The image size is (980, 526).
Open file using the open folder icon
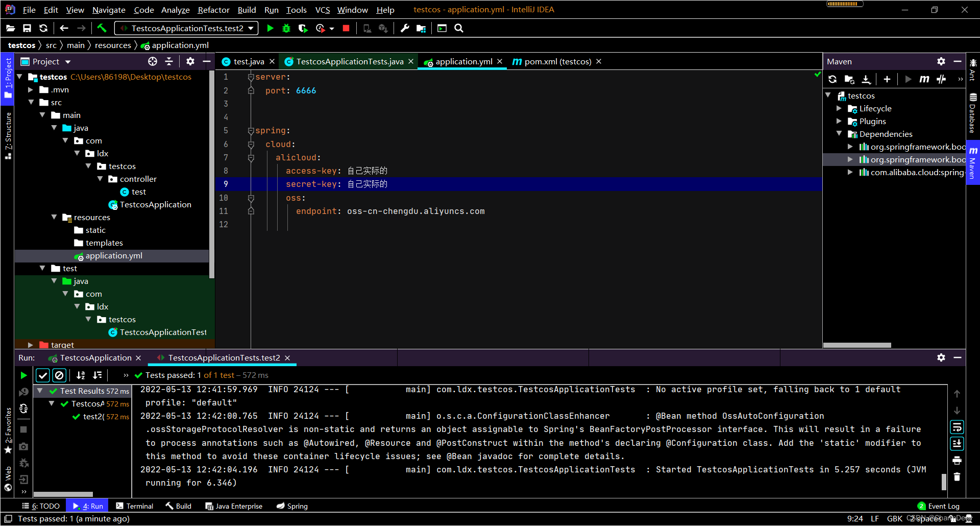tap(10, 28)
